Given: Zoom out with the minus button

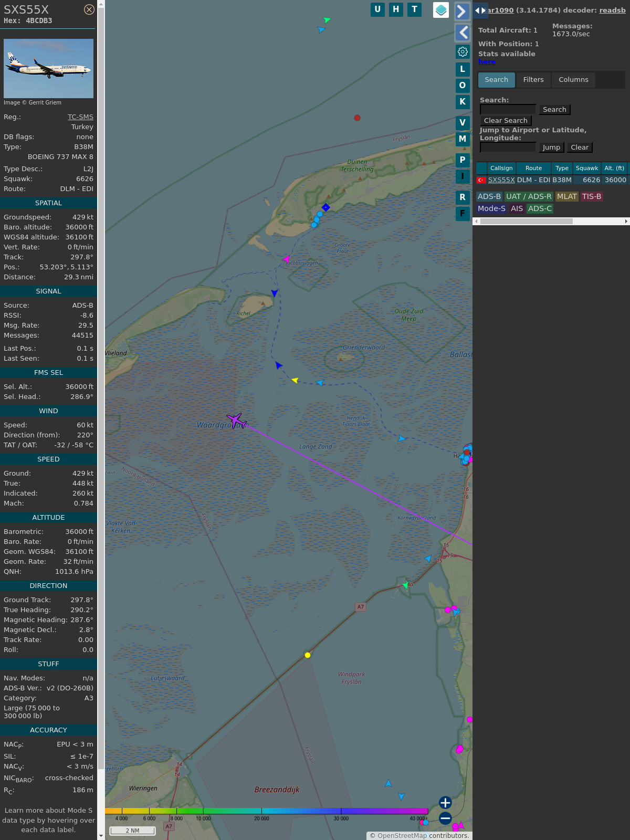Looking at the screenshot, I should pyautogui.click(x=445, y=818).
